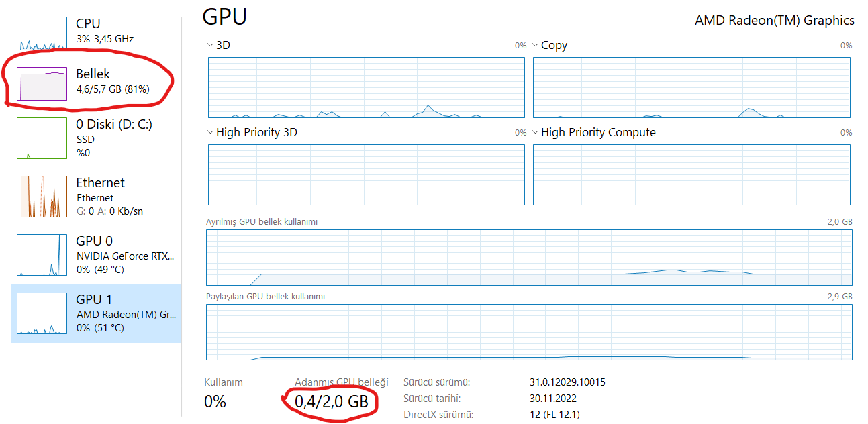Expand the High Priority 3D engine selector
Screen dimensions: 868x424
coord(211,132)
